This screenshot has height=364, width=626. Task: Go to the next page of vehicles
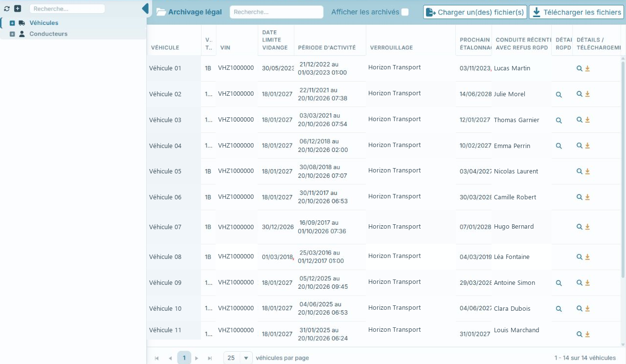[197, 358]
